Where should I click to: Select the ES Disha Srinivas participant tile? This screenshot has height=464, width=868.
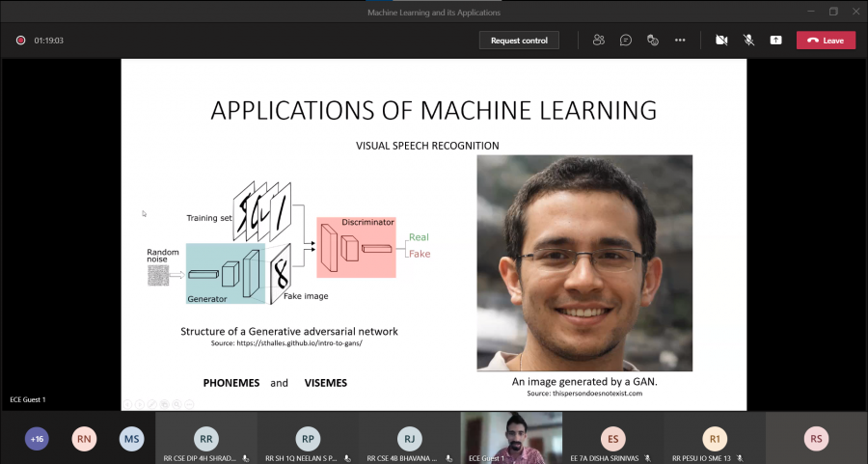612,439
